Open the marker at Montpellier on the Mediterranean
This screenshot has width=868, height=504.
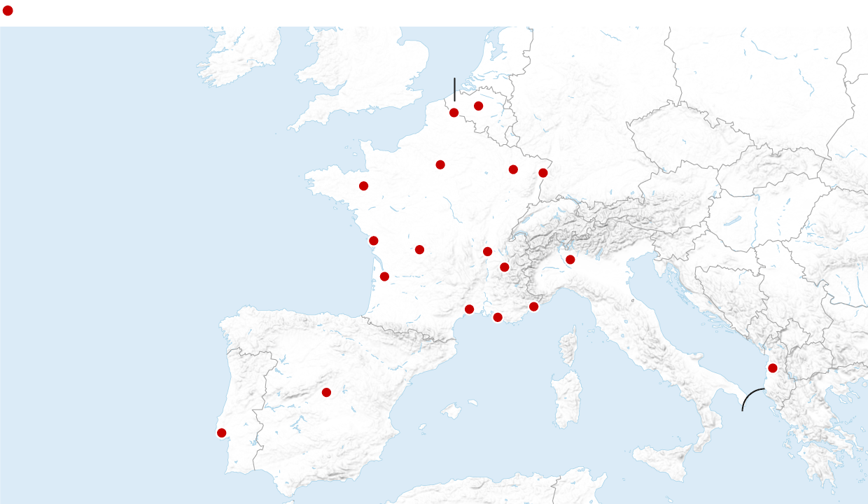click(x=470, y=309)
